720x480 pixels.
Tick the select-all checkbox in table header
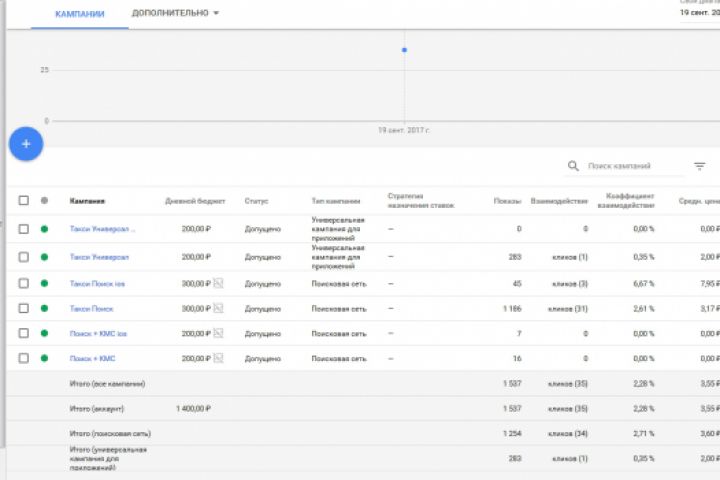point(23,200)
